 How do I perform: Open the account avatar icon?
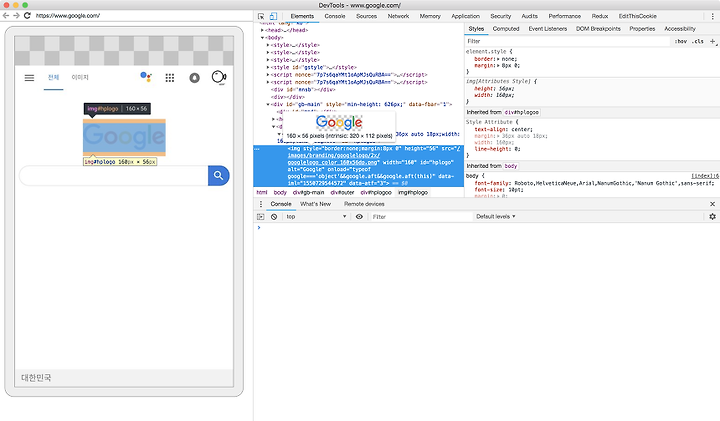click(219, 78)
